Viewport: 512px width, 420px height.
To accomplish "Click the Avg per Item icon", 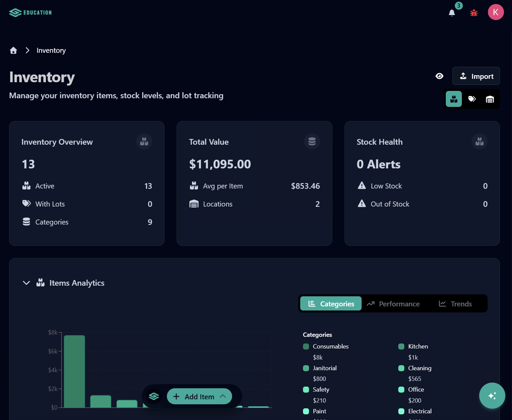I will click(x=194, y=186).
